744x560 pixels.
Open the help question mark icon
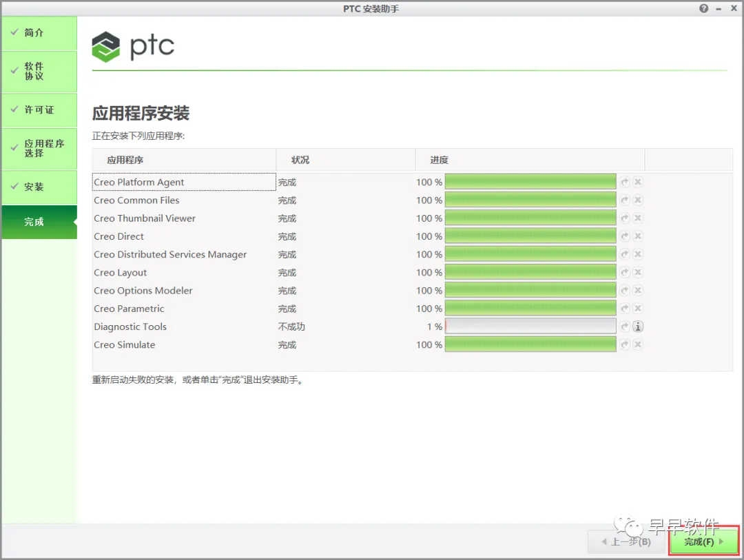[703, 8]
